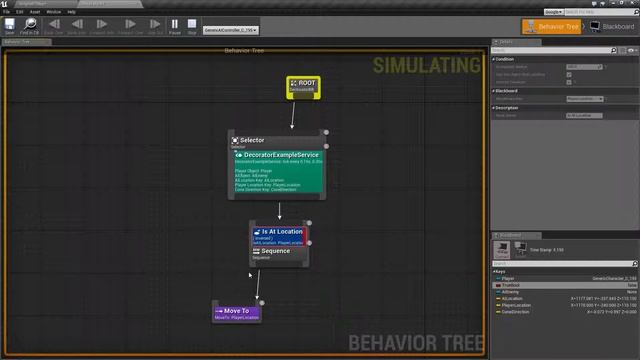640x360 pixels.
Task: Click the Unreal Engine logo icon
Action: (4, 4)
